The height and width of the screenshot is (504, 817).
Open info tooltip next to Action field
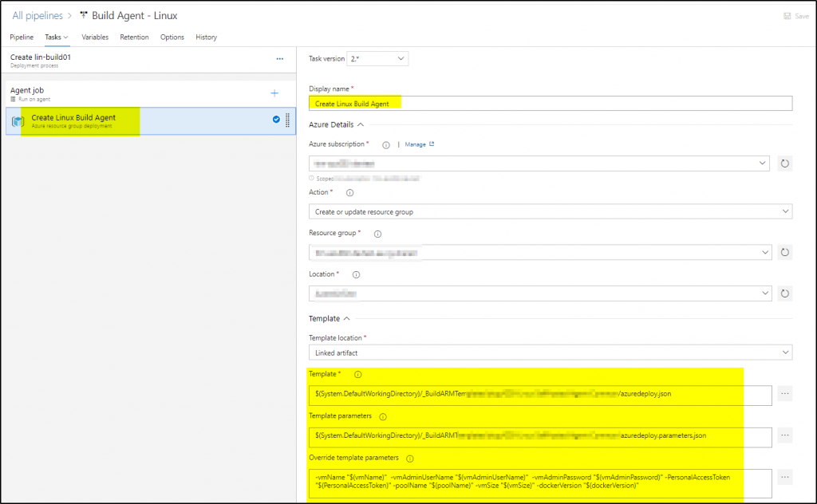[x=349, y=192]
